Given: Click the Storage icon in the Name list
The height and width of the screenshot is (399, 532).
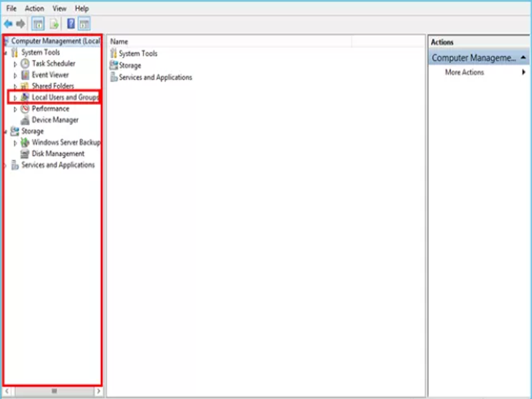Looking at the screenshot, I should click(x=114, y=65).
